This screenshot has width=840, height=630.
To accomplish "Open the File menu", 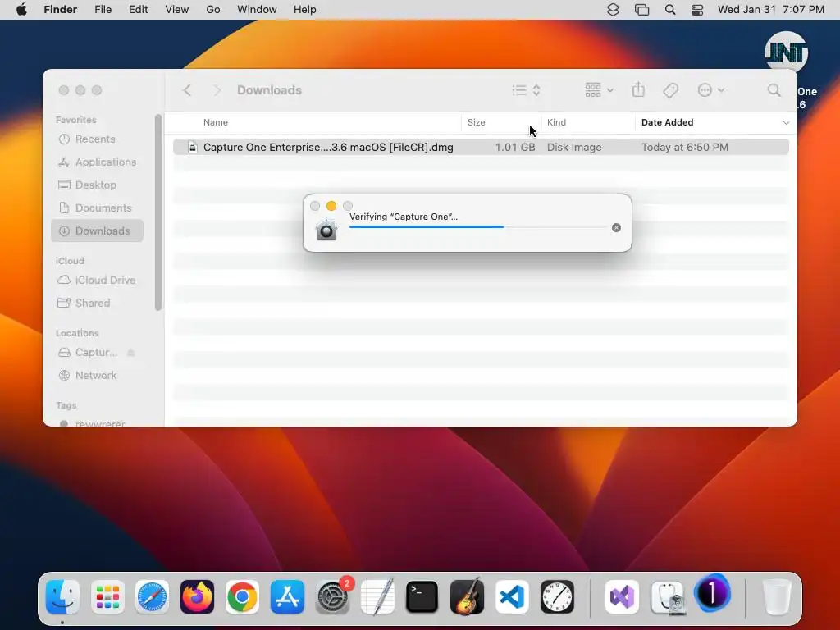I will [103, 10].
